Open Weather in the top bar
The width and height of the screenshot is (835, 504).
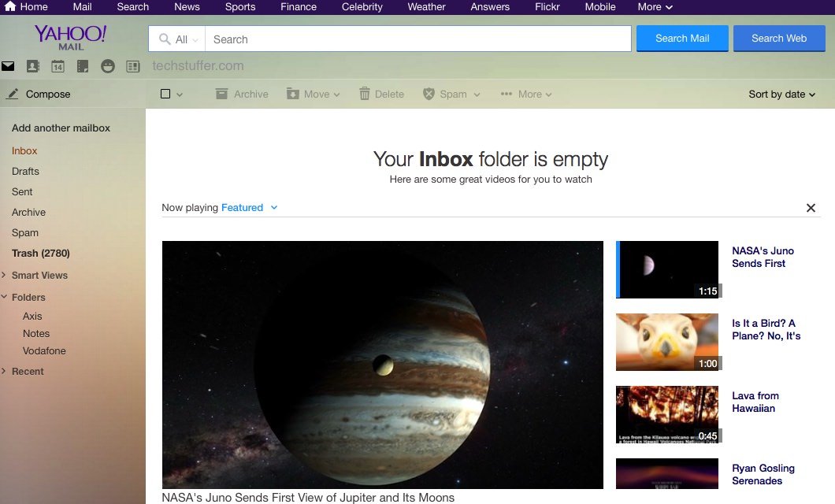tap(426, 7)
